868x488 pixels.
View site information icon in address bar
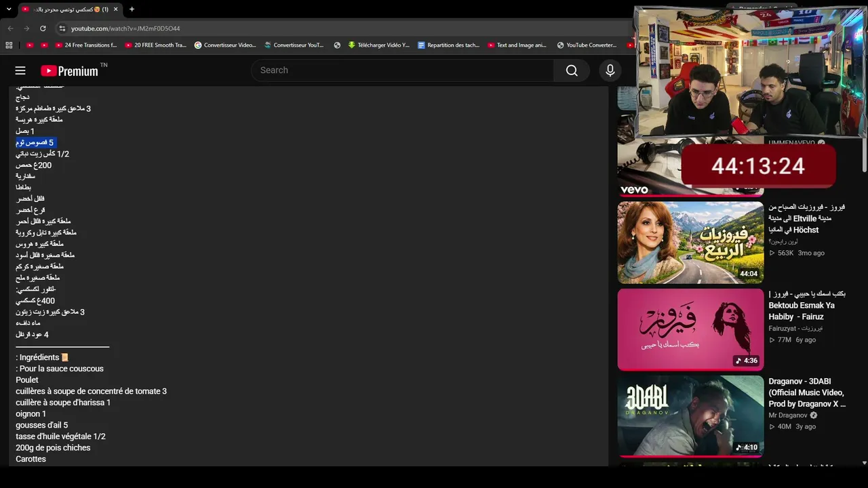tap(62, 28)
